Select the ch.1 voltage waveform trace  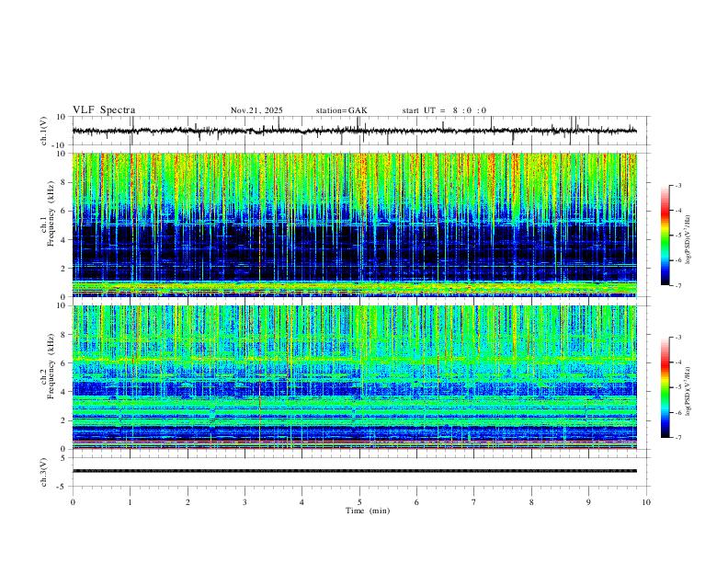[x=354, y=131]
